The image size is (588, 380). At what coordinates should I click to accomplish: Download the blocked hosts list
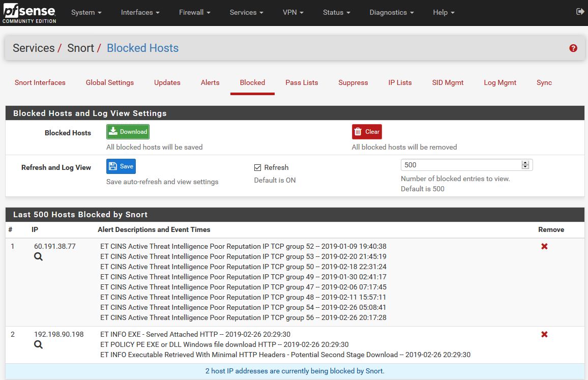tap(128, 132)
